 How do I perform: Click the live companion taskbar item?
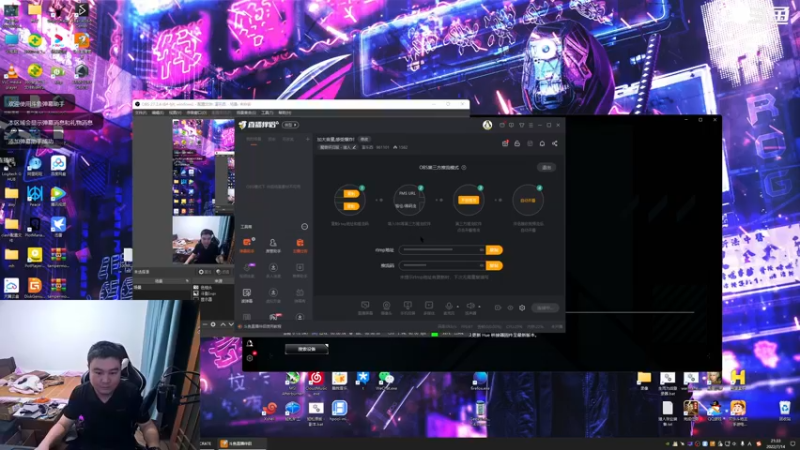point(240,444)
